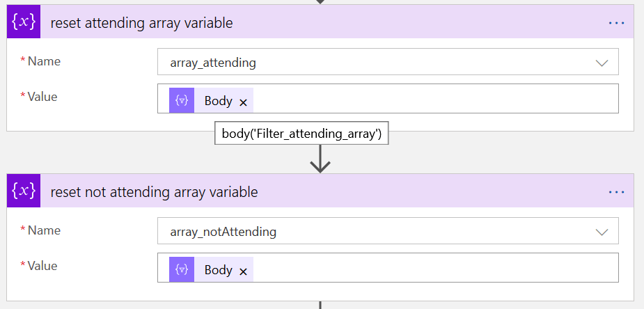Expand the array_notAttending Name dropdown chevron
Screen dimensions: 644x309
pyautogui.click(x=602, y=232)
